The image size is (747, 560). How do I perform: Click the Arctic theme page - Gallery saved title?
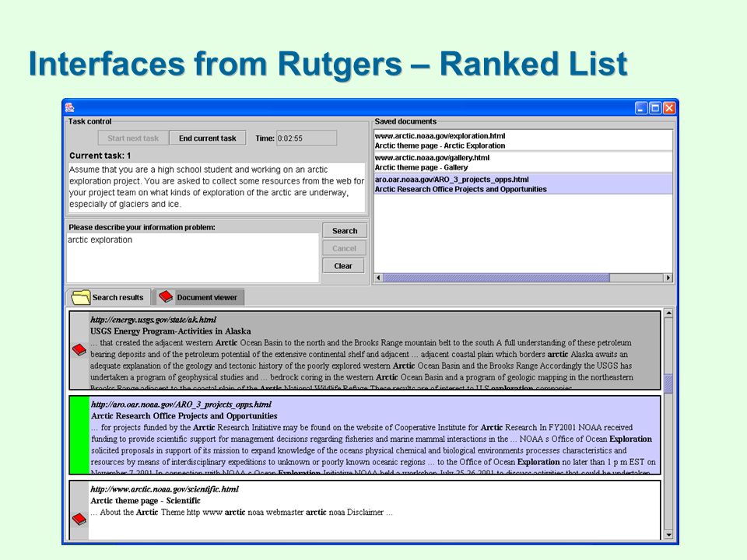[421, 168]
